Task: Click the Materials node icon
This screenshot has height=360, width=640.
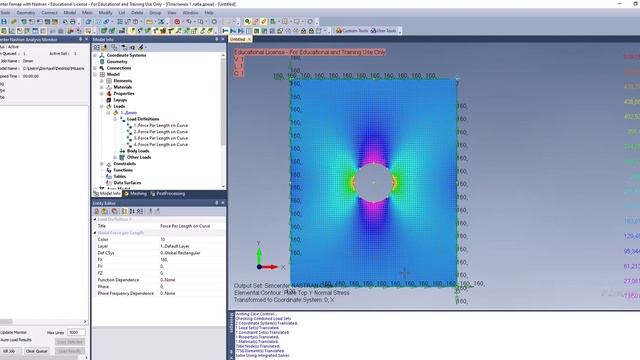Action: 109,87
